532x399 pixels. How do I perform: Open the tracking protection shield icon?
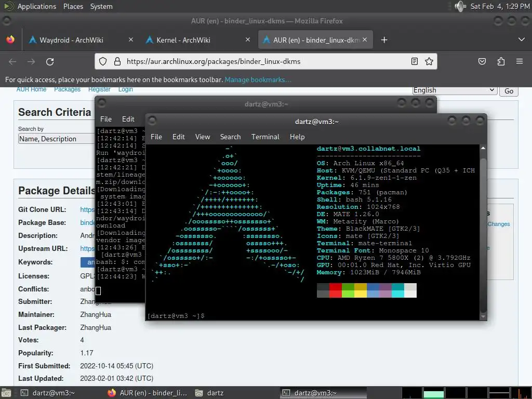coord(103,61)
